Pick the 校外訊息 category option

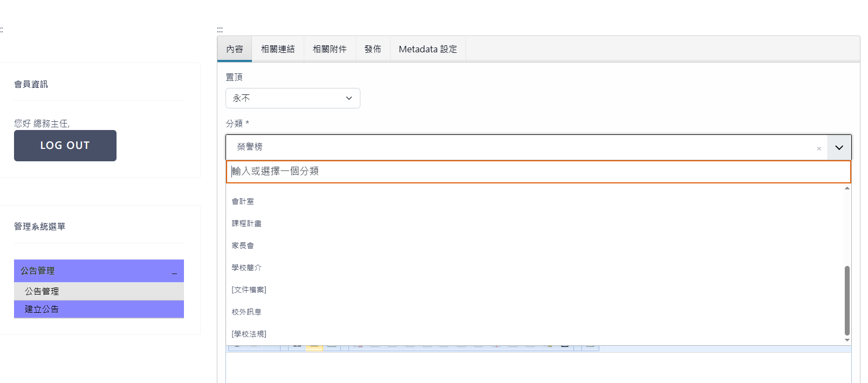pos(247,312)
